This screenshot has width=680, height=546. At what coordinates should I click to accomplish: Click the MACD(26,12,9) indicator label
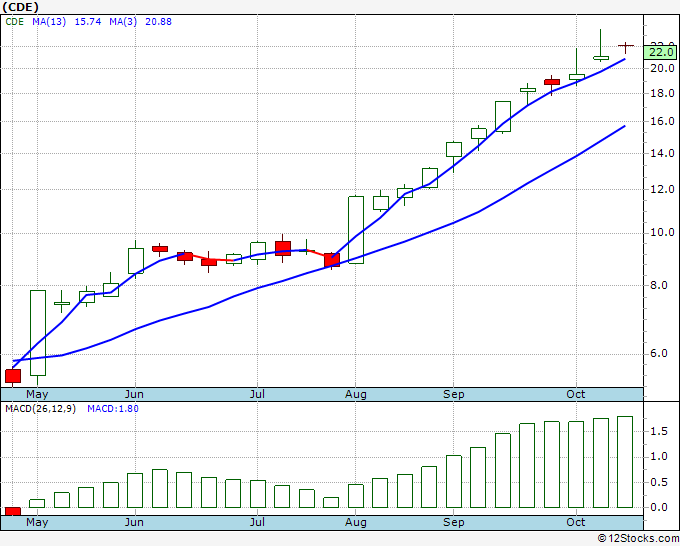point(40,409)
